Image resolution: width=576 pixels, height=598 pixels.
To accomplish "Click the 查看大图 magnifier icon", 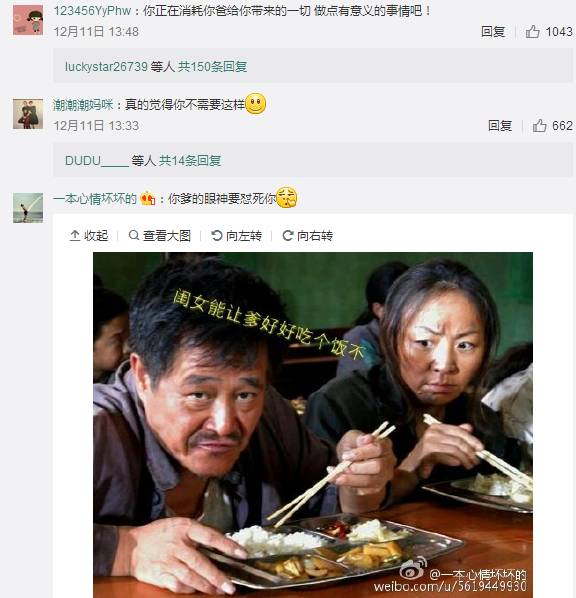I will pyautogui.click(x=134, y=235).
